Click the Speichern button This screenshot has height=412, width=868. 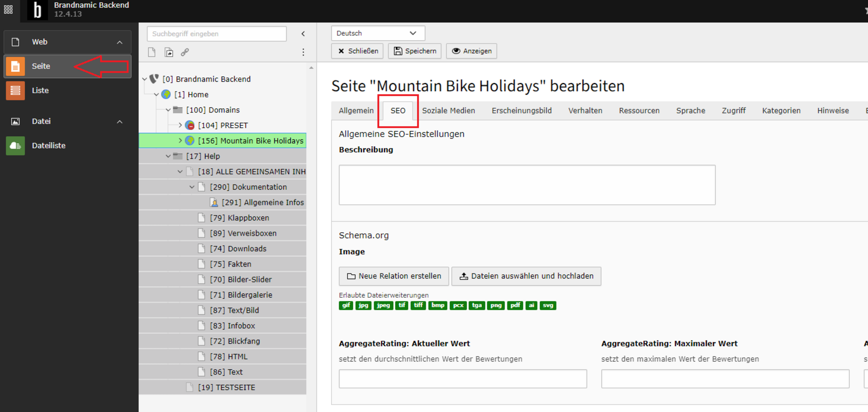pyautogui.click(x=415, y=51)
